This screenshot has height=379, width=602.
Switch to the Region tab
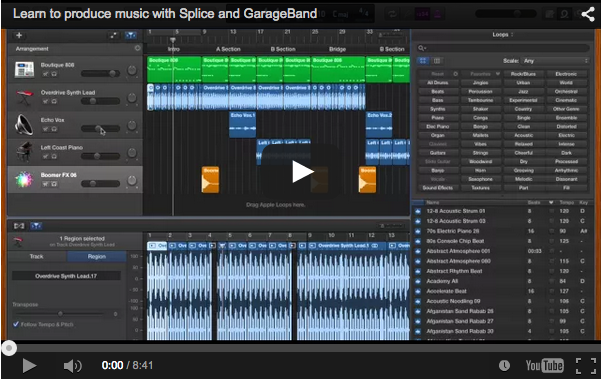coord(97,257)
